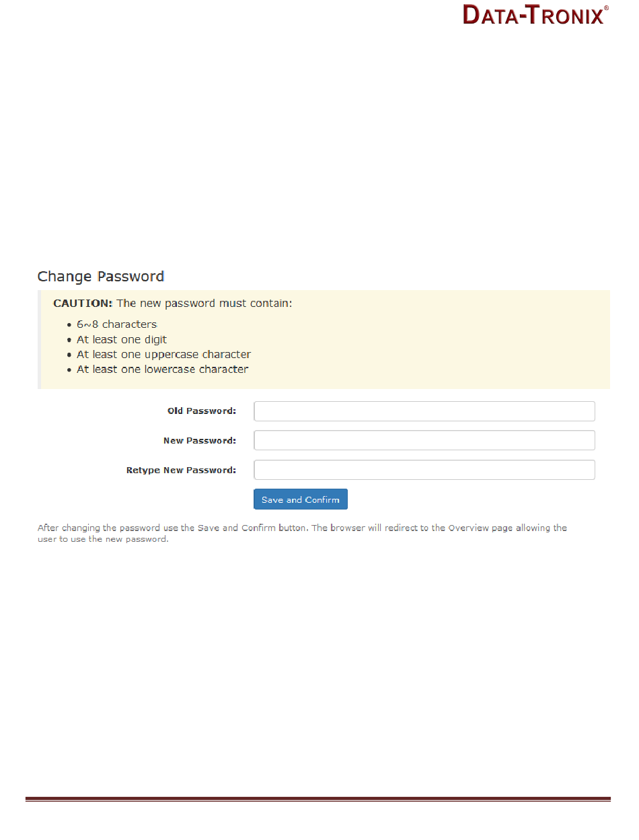Click the Data-Tronix logo
The height and width of the screenshot is (840, 639).
coord(533,15)
